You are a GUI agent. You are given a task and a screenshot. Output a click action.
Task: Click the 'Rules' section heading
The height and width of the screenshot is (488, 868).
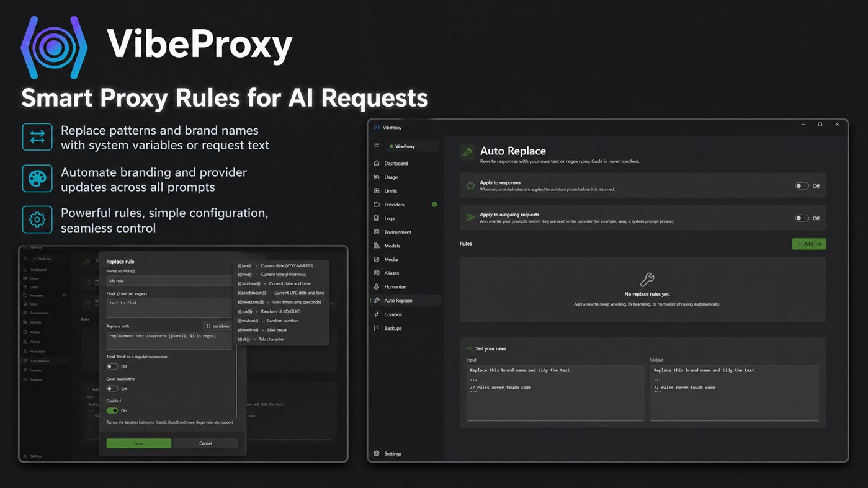(465, 244)
